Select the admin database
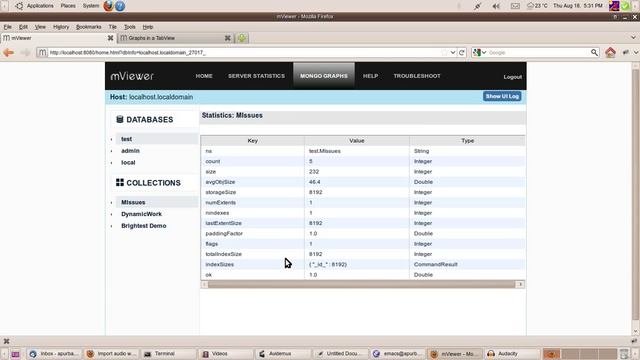 130,151
